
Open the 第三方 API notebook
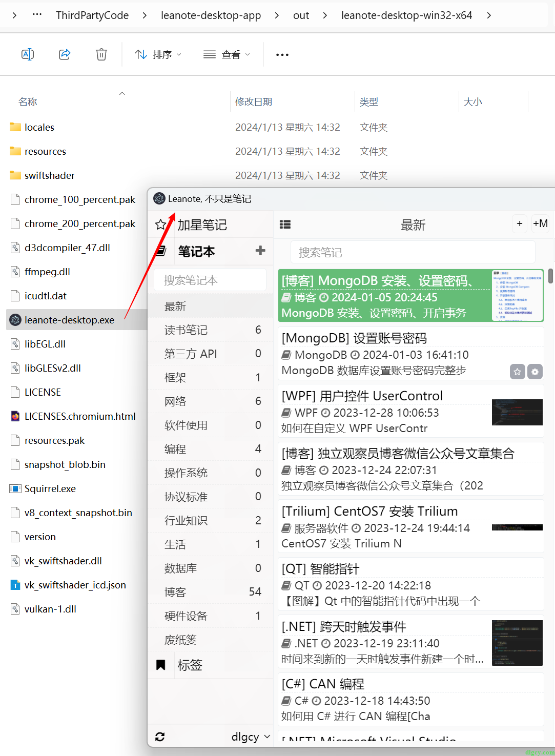click(211, 354)
